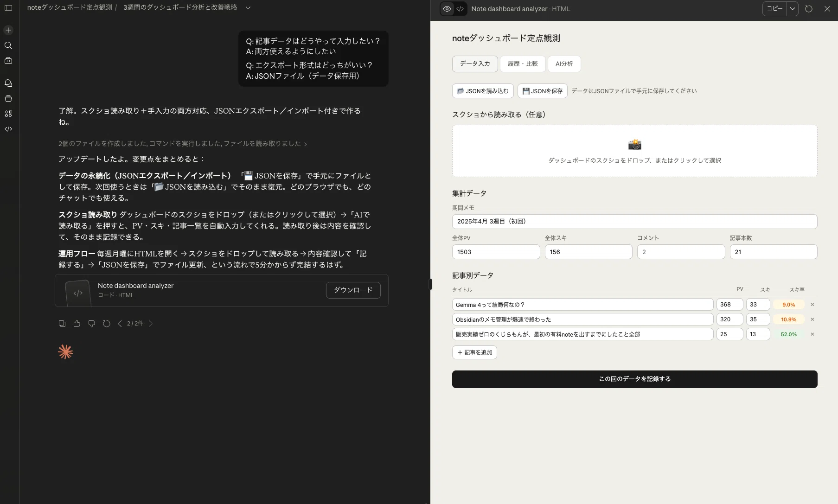
Task: Click the screenshot drop zone to select
Action: point(634,151)
